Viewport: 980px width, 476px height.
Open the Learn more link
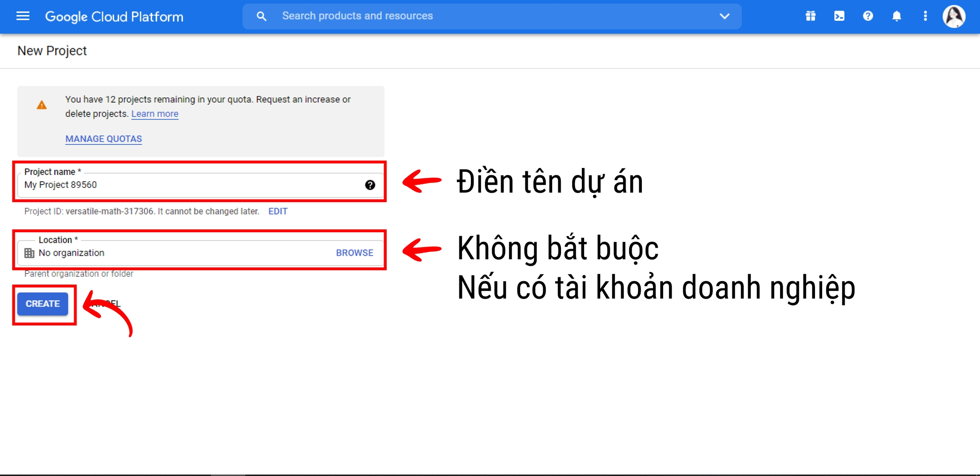pos(155,114)
